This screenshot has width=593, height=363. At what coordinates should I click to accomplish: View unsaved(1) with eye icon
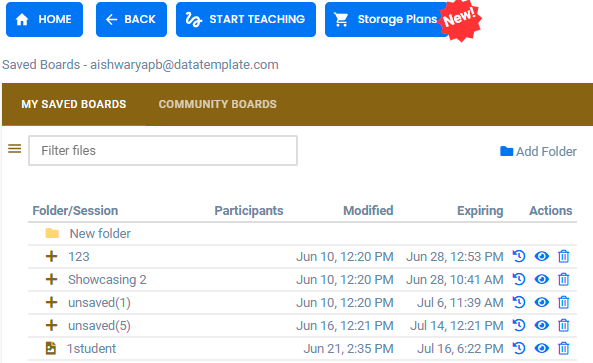click(542, 302)
